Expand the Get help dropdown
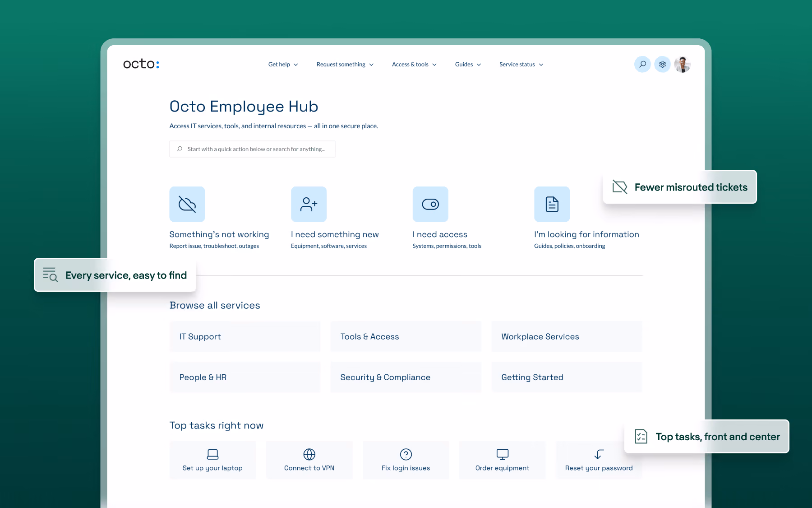 pyautogui.click(x=283, y=65)
